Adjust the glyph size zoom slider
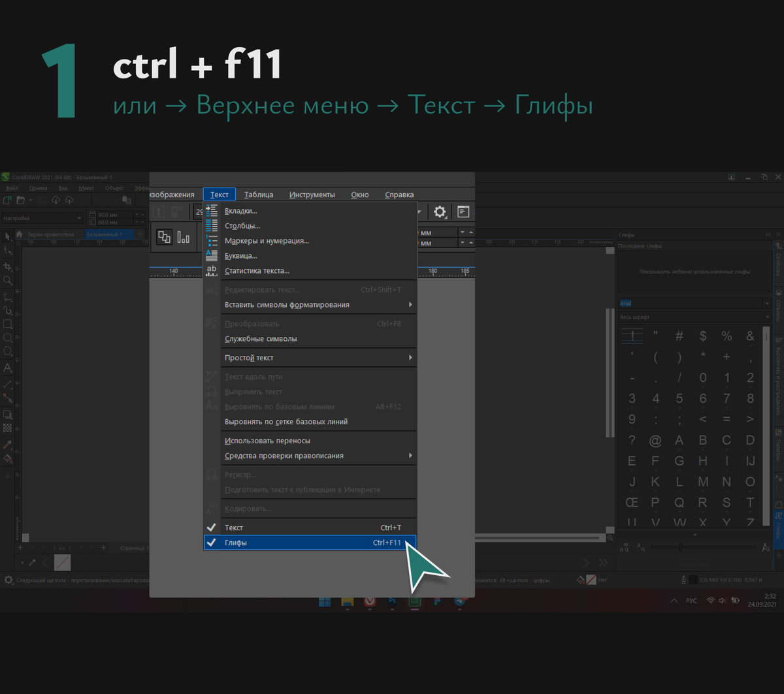This screenshot has height=694, width=784. pos(680,547)
